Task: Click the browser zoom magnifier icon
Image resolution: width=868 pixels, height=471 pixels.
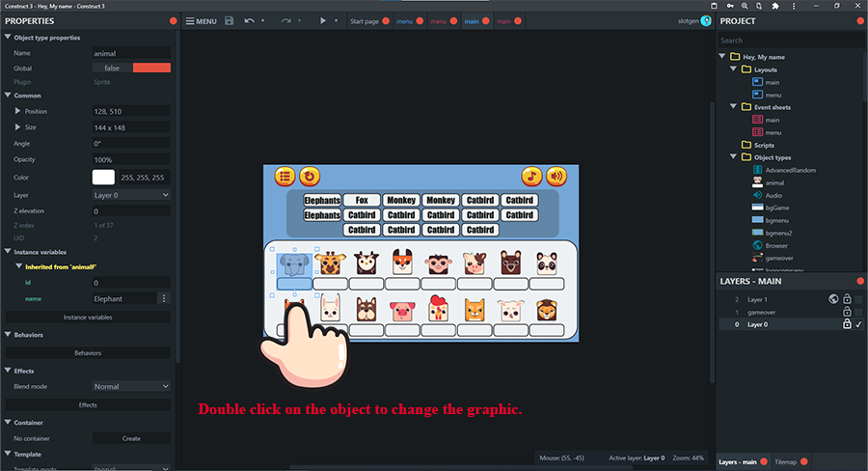Action: [x=745, y=6]
